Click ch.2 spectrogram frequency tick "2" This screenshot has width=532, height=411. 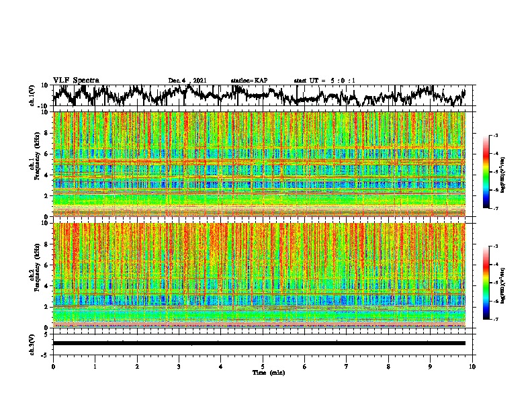[x=47, y=307]
